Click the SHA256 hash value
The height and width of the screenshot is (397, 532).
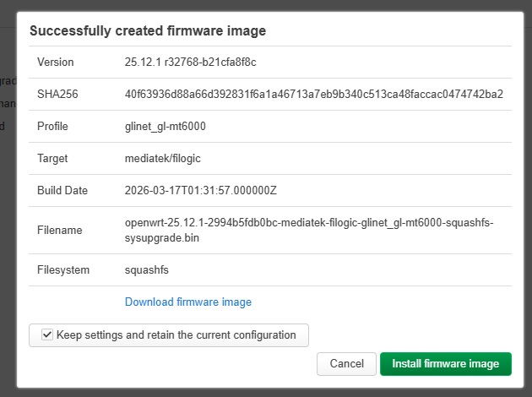pyautogui.click(x=314, y=94)
